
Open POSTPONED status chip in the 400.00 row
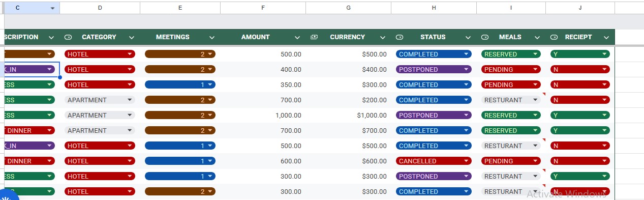pyautogui.click(x=434, y=69)
